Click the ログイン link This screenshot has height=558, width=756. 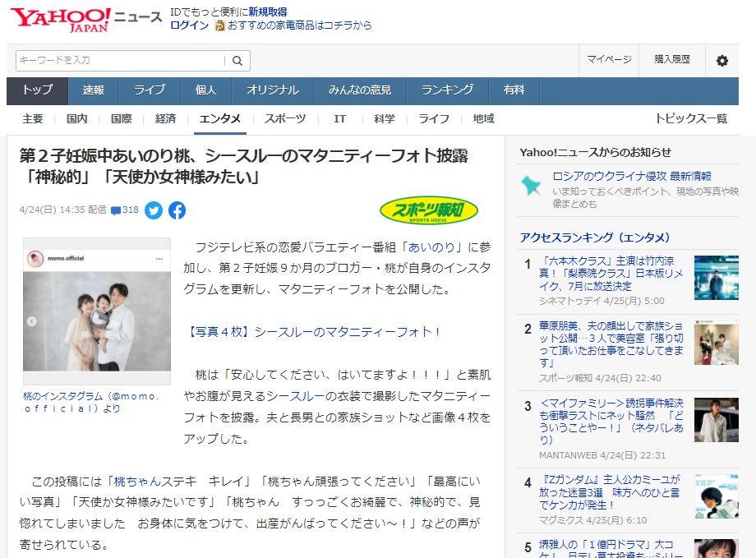pyautogui.click(x=189, y=25)
